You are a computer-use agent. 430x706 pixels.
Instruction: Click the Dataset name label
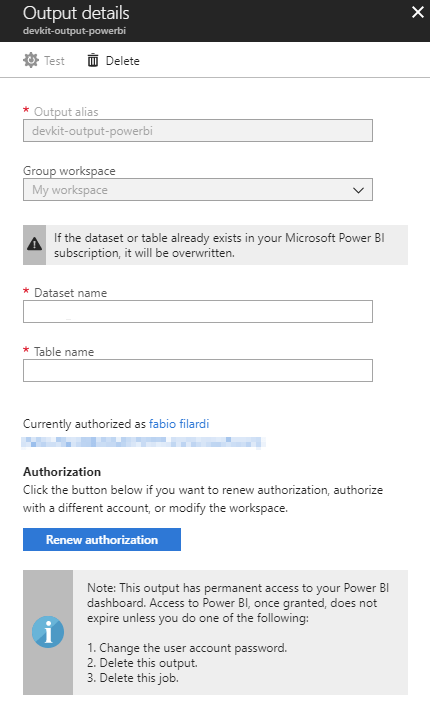(x=71, y=293)
